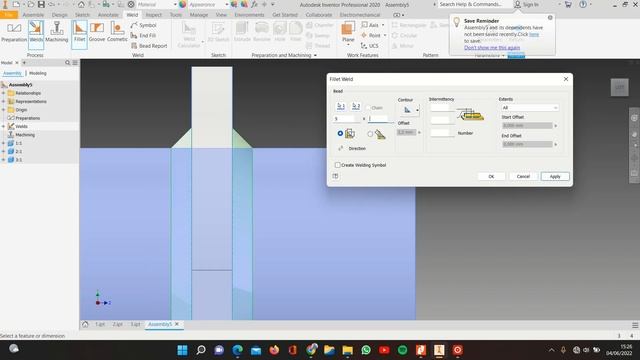Click the Direction icon in Fillet Weld dialog
Screen dimensions: 640x360
341,149
